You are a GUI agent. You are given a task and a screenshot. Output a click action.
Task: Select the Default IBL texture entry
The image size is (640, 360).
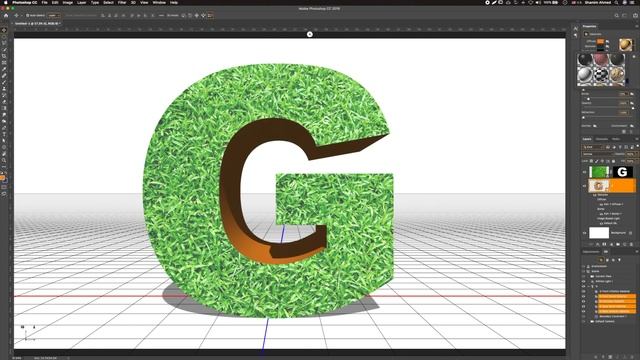[611, 223]
